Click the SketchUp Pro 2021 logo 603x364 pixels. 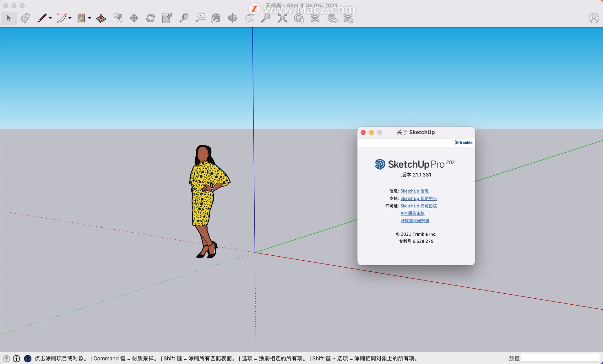(416, 164)
